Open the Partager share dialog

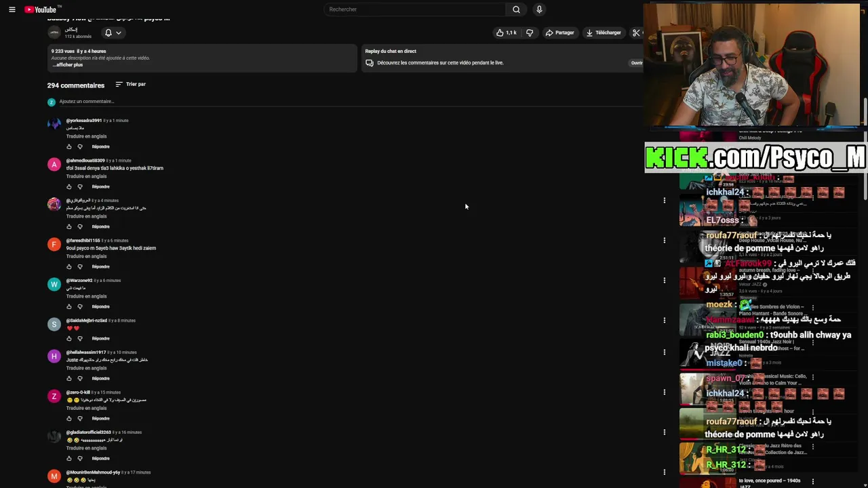tap(559, 33)
